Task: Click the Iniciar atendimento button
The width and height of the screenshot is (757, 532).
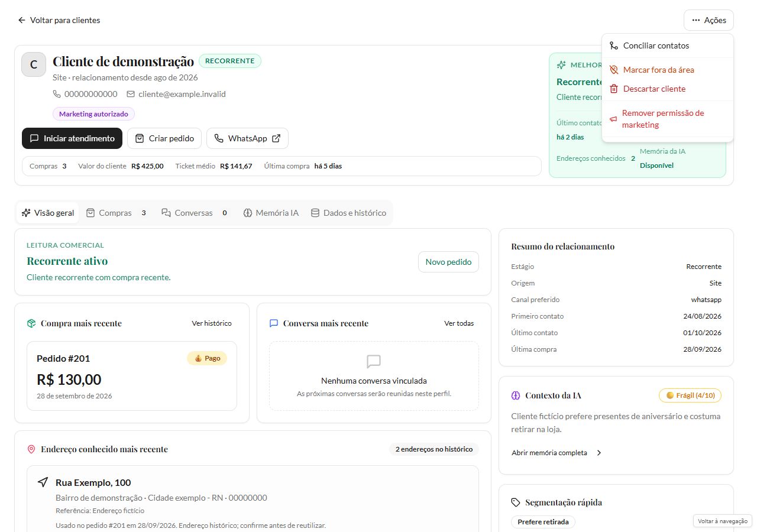Action: [72, 138]
